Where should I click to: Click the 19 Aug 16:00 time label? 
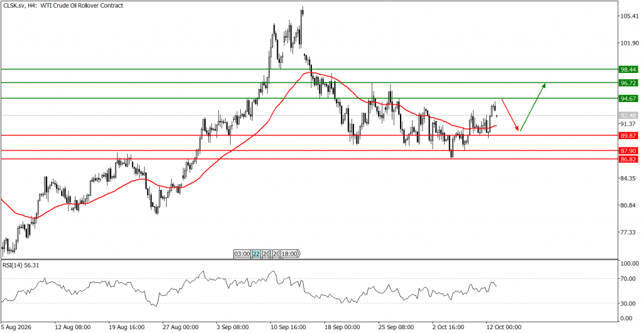(127, 327)
